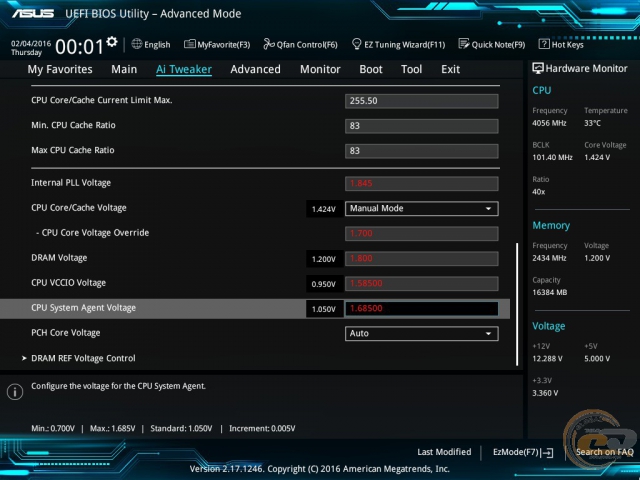Click the CPU Frequency 4056 MHz reading
This screenshot has height=480, width=640.
549,123
